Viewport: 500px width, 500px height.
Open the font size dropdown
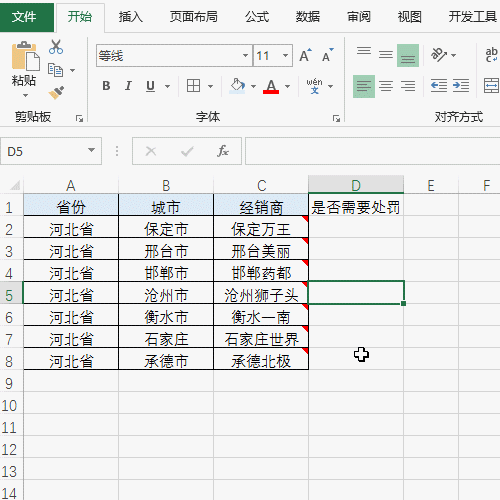pyautogui.click(x=285, y=55)
